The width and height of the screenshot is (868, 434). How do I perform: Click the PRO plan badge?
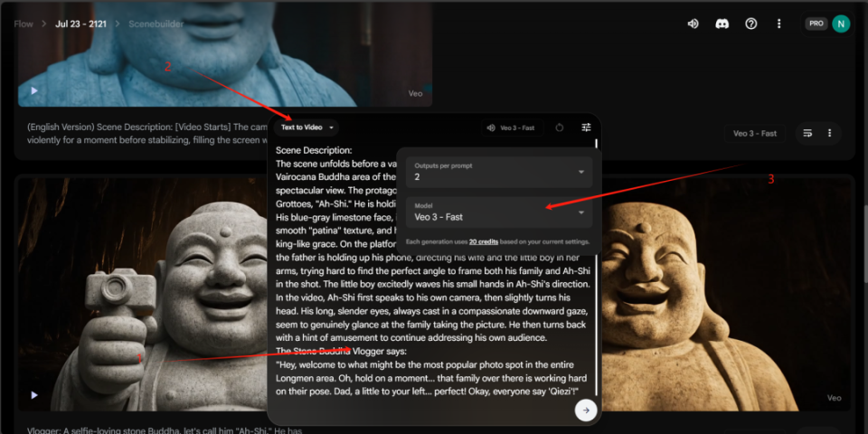point(816,24)
